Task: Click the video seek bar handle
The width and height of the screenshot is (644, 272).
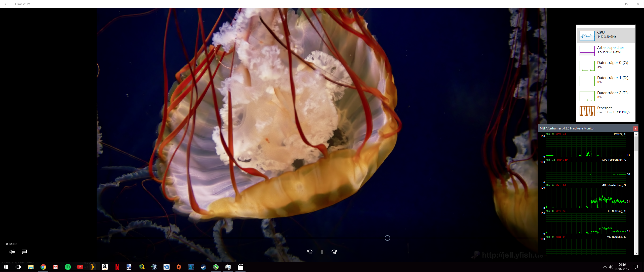Action: [x=387, y=238]
